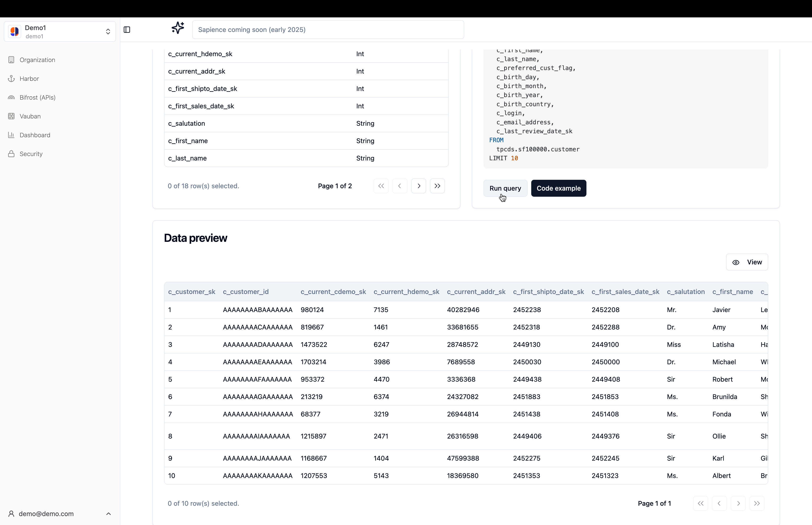Focus the Sapience coming soon search field
Viewport: 812px width, 525px height.
328,30
